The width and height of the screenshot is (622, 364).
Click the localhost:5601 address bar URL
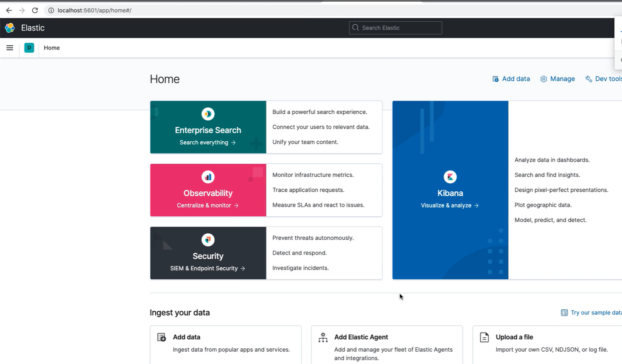tap(95, 10)
